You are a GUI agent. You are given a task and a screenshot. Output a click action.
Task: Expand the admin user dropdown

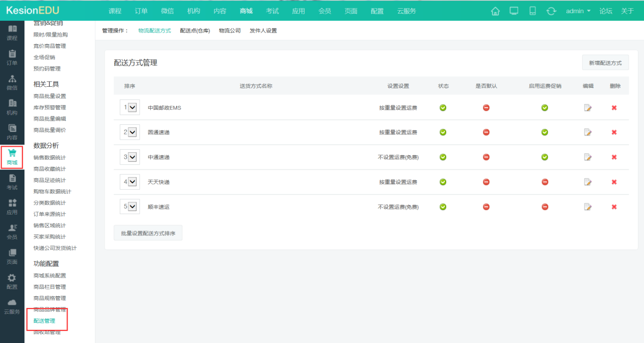(578, 11)
